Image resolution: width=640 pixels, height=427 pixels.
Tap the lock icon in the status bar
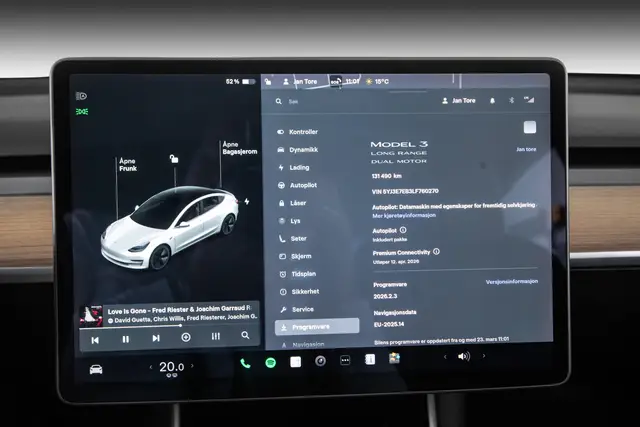coord(268,82)
